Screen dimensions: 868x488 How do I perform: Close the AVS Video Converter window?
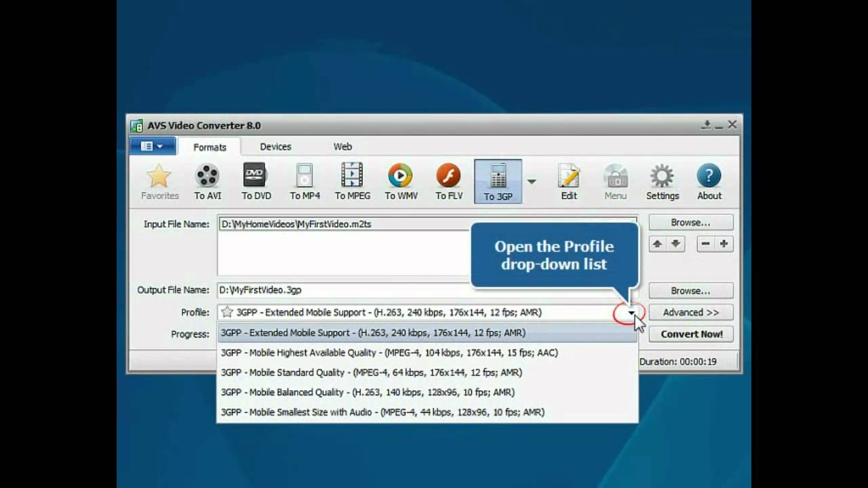(x=732, y=125)
